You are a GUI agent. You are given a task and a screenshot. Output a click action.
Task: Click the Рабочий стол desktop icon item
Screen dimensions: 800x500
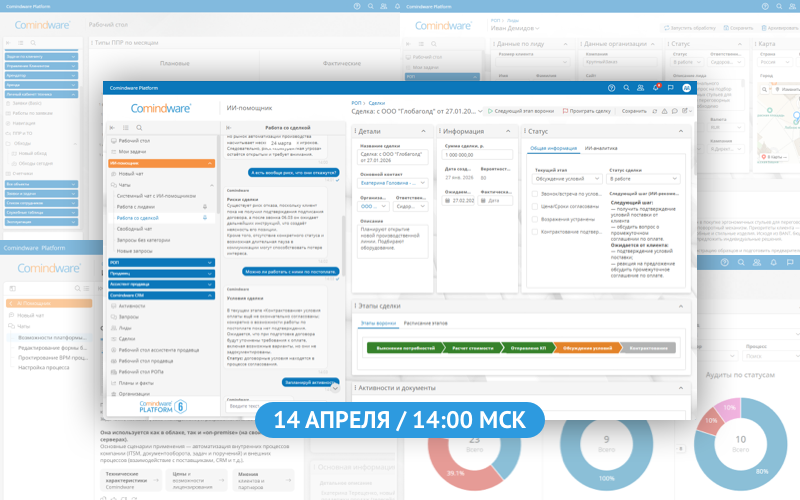(x=130, y=140)
